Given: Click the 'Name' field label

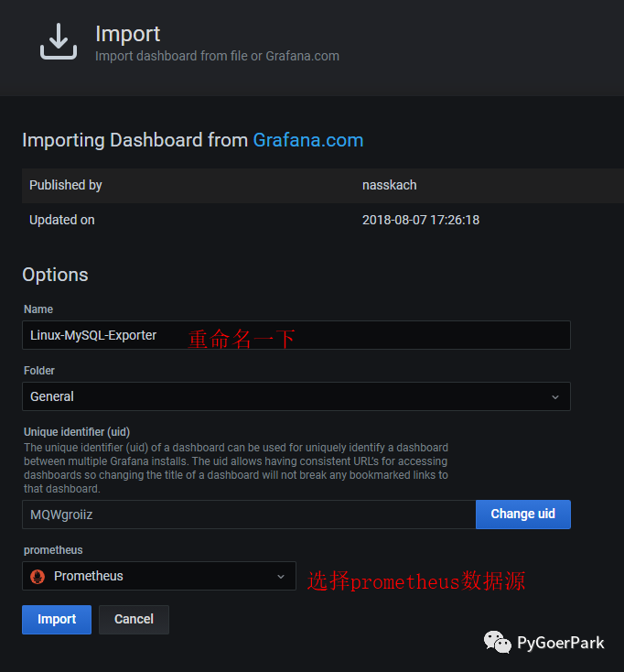Looking at the screenshot, I should [x=38, y=309].
